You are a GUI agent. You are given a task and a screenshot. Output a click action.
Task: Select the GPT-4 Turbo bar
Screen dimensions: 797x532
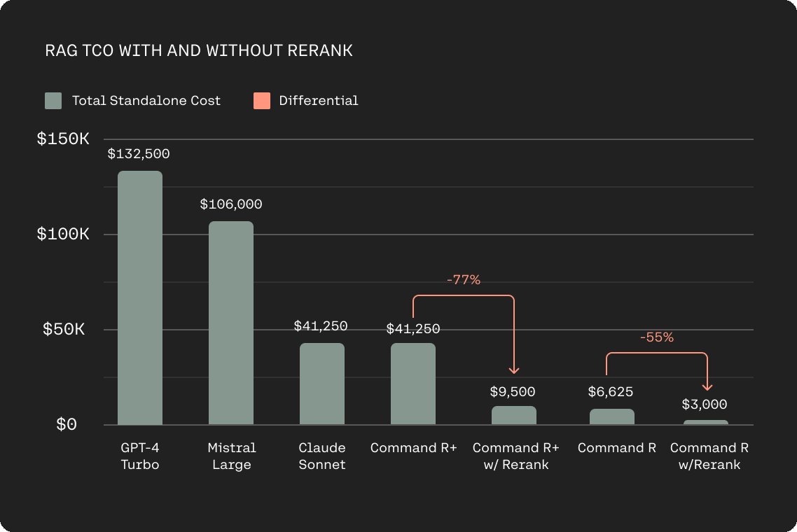tap(140, 297)
